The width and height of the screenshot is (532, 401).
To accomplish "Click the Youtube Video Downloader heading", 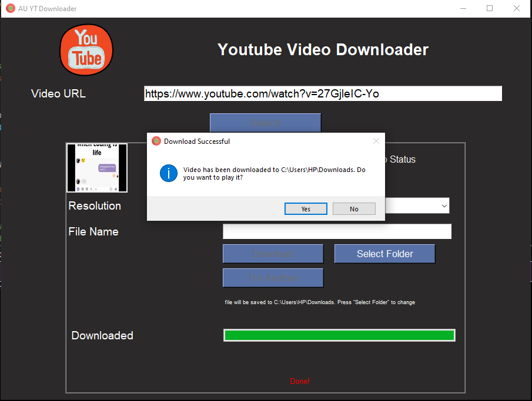I will point(323,50).
